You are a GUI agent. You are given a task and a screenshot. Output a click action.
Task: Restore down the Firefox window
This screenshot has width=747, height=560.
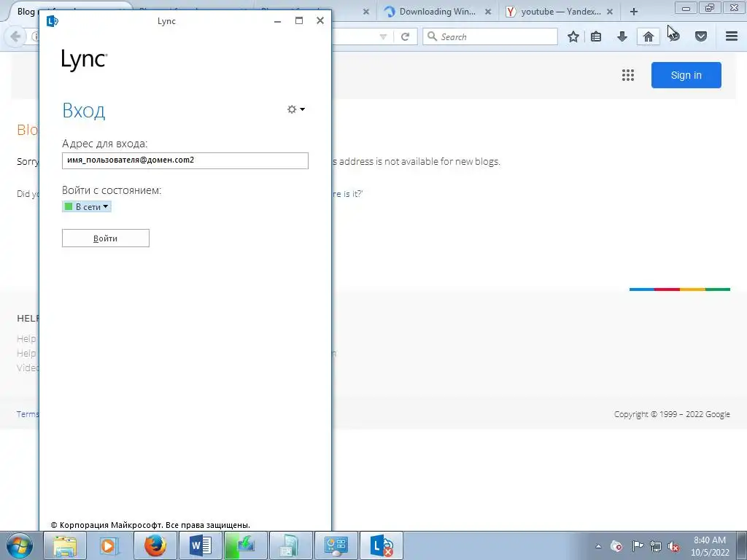pos(709,7)
